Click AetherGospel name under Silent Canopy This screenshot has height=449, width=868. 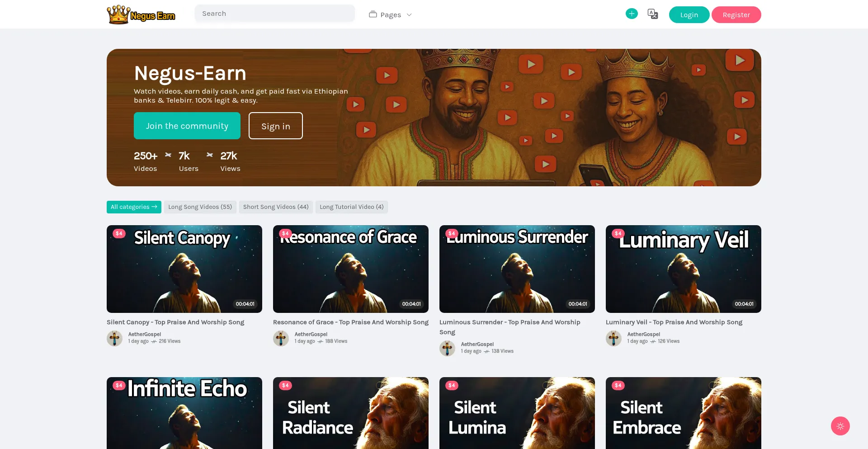[x=145, y=334]
